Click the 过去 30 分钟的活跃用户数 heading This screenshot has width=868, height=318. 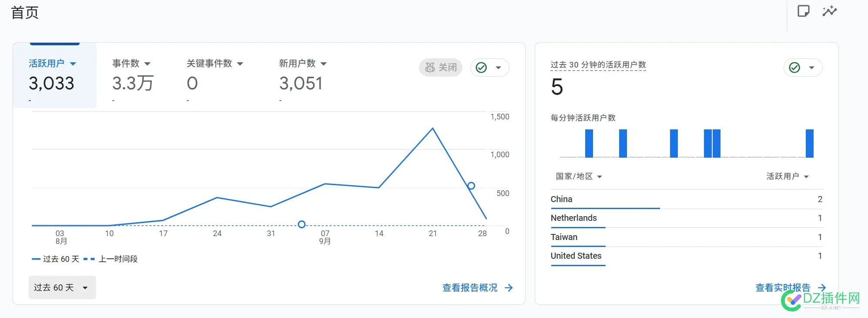click(598, 65)
